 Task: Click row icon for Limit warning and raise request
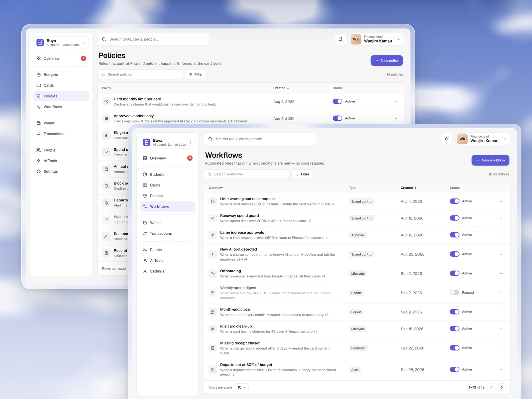click(213, 201)
